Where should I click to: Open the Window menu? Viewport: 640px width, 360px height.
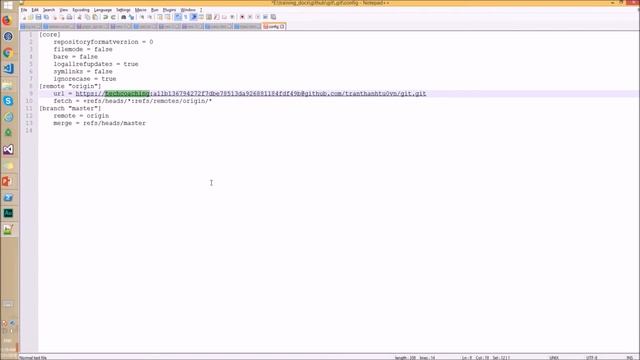tap(188, 10)
